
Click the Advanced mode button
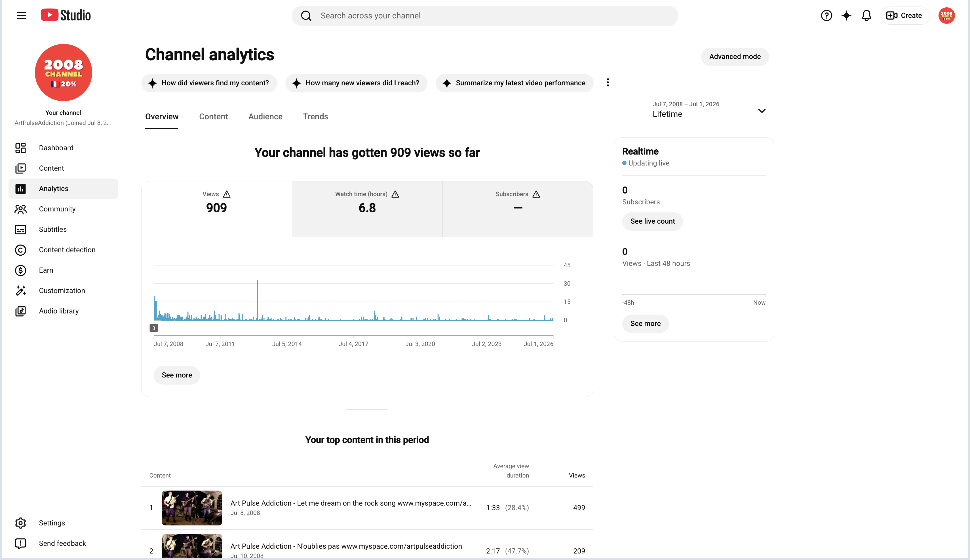735,57
